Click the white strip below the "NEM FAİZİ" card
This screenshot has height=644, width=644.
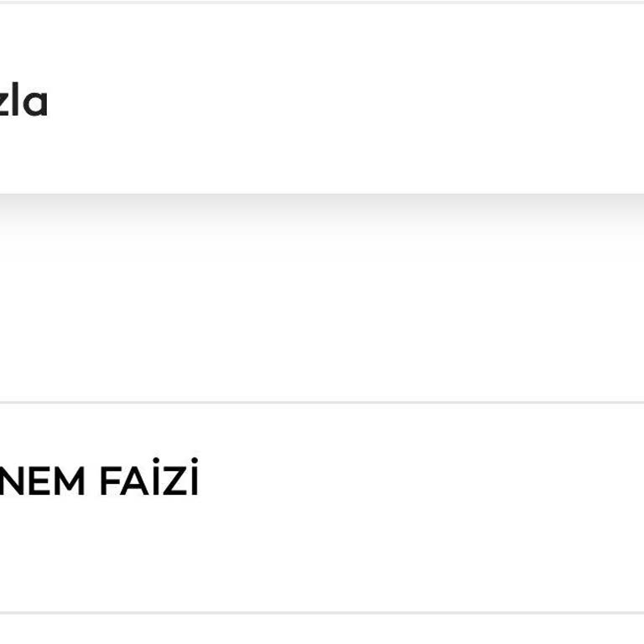coord(322,629)
